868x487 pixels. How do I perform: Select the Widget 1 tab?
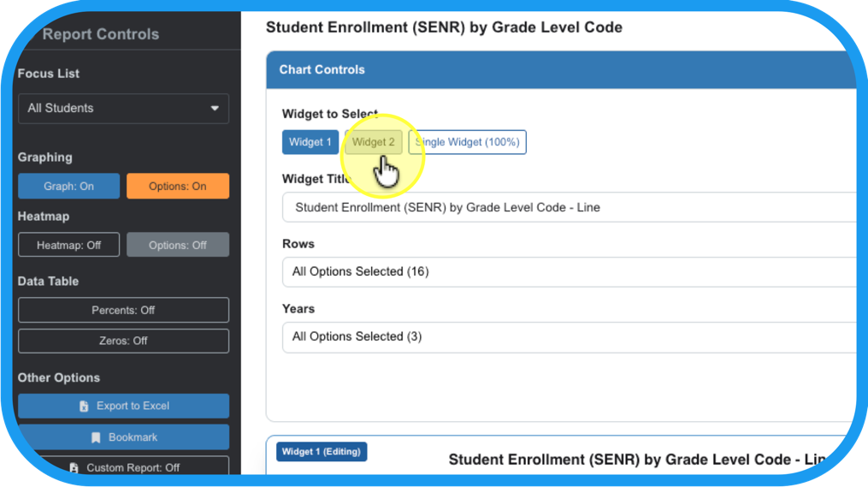coord(310,142)
